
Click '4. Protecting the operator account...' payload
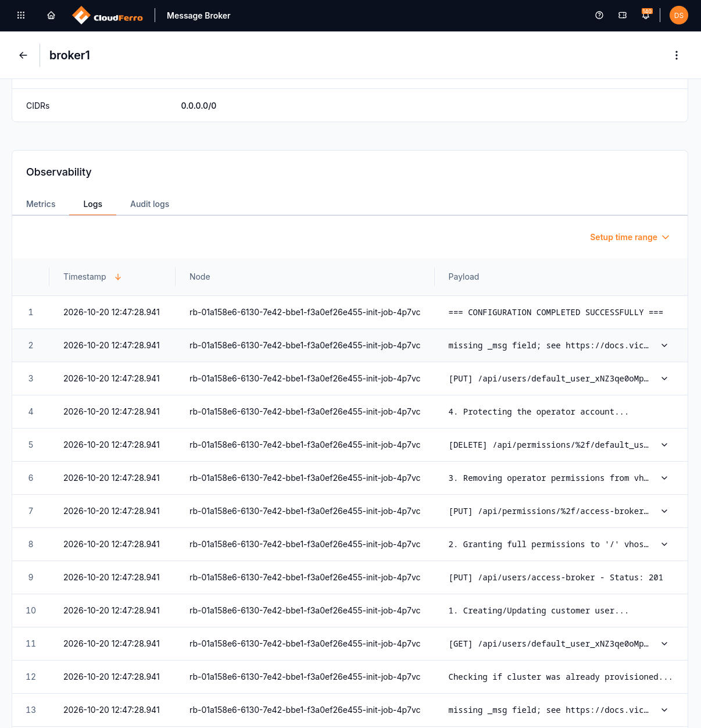click(538, 412)
